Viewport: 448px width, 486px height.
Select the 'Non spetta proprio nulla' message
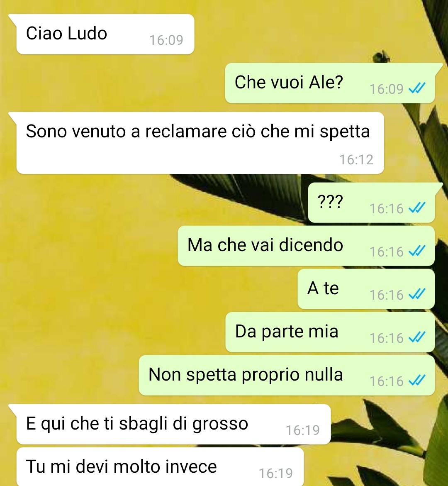pos(287,375)
